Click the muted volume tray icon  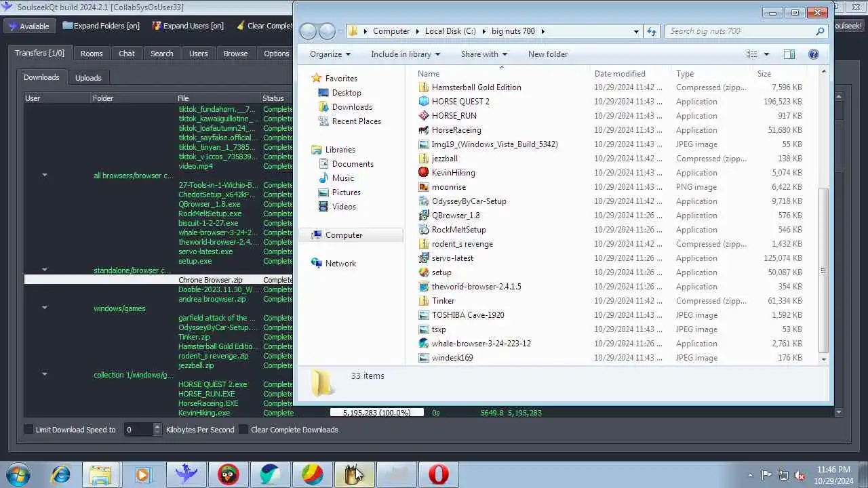pyautogui.click(x=800, y=475)
